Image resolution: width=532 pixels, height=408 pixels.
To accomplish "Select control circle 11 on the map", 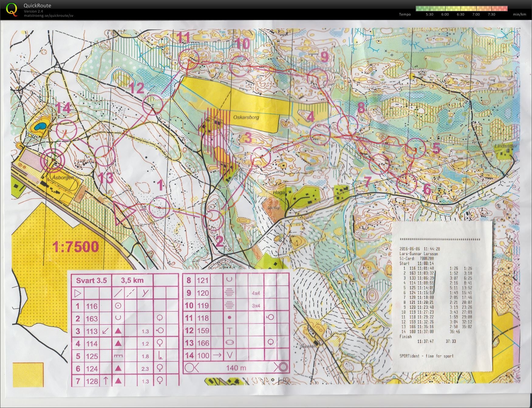I will click(x=188, y=60).
